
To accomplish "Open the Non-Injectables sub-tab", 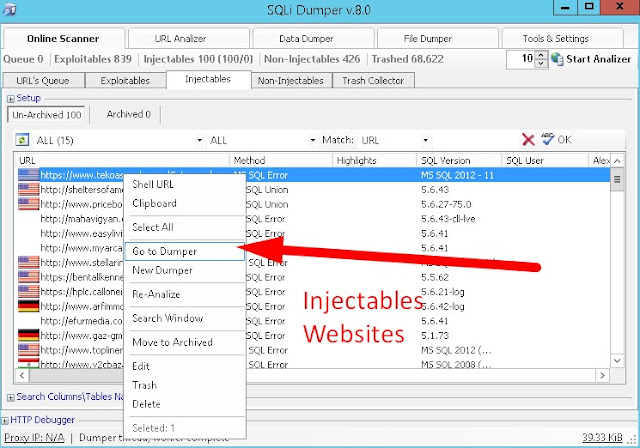I will coord(291,80).
